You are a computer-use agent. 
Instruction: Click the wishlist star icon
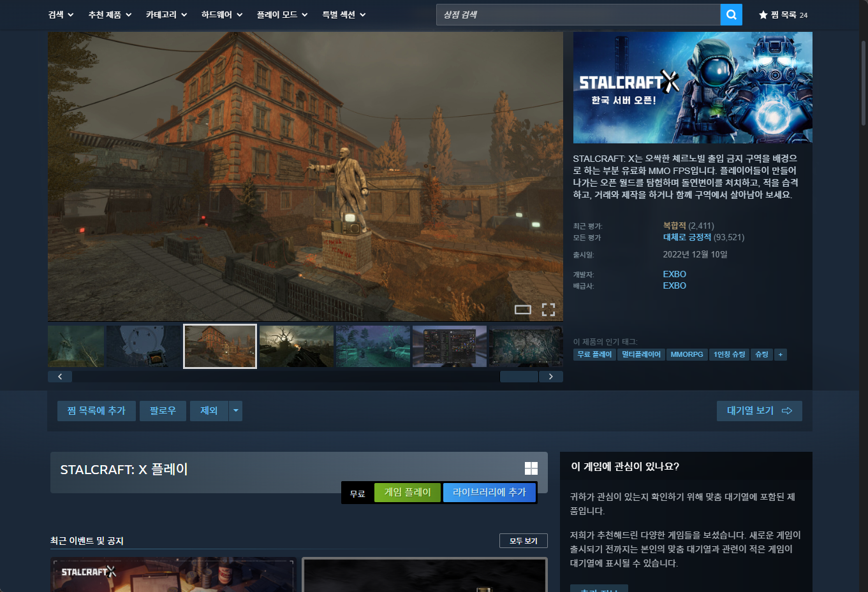pyautogui.click(x=763, y=15)
